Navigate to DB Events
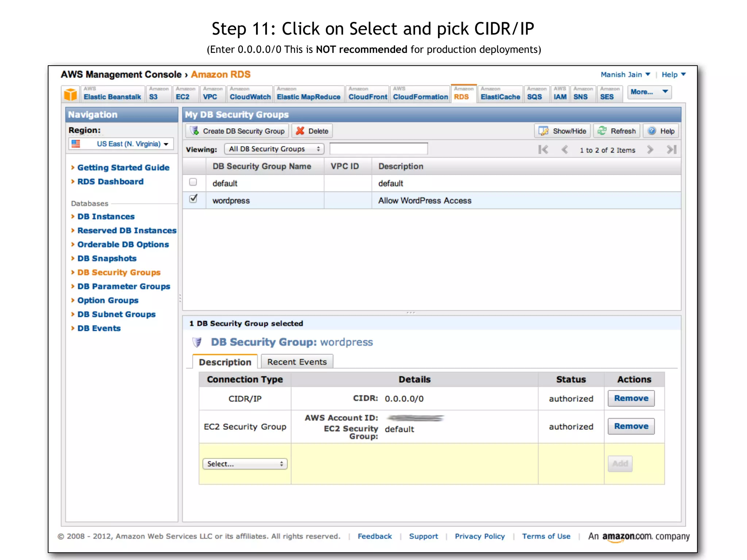This screenshot has height=560, width=747. (99, 328)
